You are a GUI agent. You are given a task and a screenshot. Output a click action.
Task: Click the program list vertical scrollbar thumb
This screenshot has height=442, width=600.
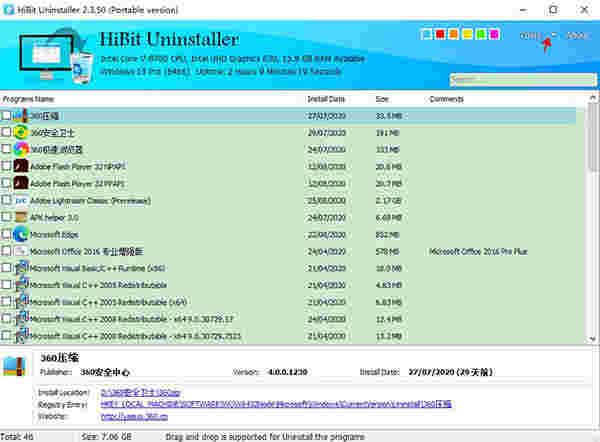(x=593, y=138)
